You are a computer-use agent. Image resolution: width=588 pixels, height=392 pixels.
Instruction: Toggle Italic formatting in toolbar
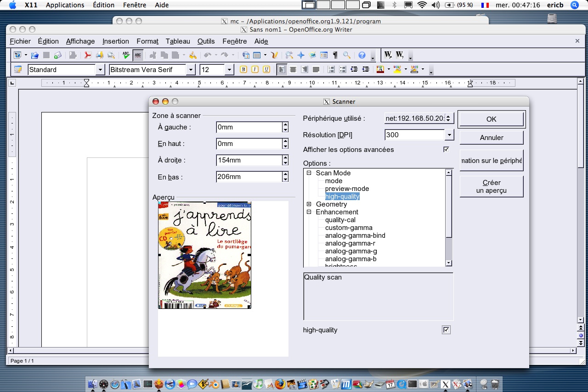coord(254,70)
